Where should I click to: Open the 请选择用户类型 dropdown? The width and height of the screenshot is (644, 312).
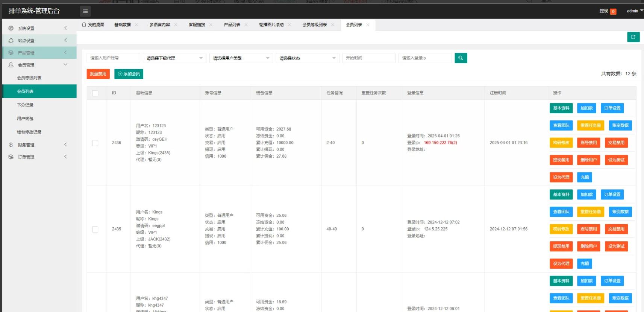[x=241, y=58]
